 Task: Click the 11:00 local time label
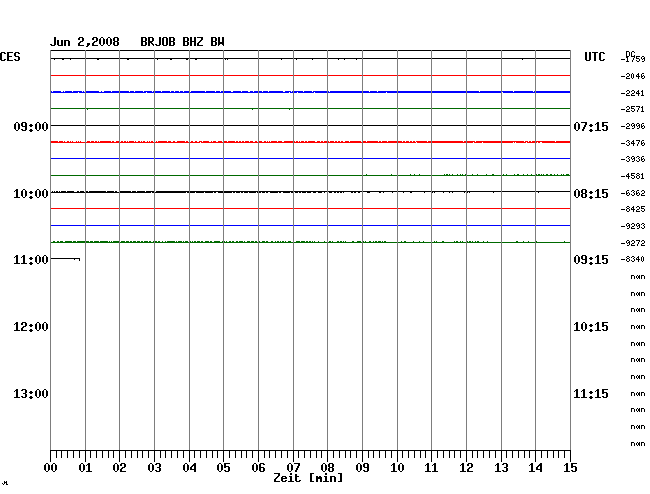click(x=31, y=260)
